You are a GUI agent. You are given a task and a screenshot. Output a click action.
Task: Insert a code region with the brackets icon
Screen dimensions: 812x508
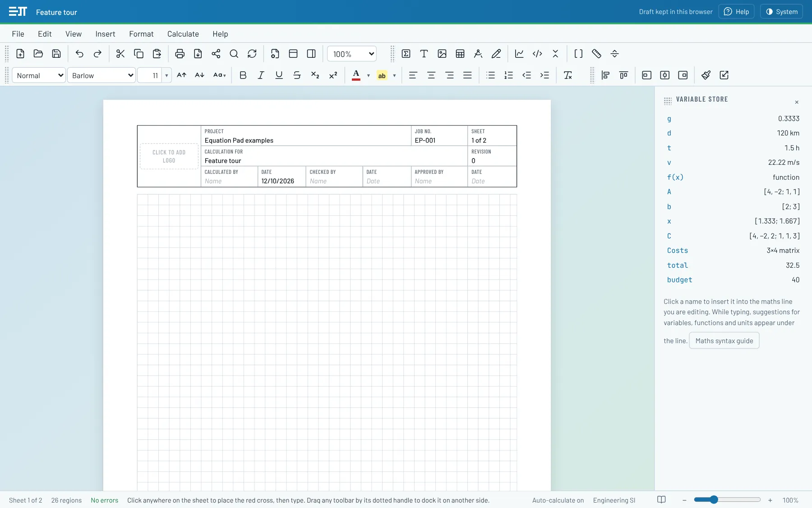click(x=537, y=54)
